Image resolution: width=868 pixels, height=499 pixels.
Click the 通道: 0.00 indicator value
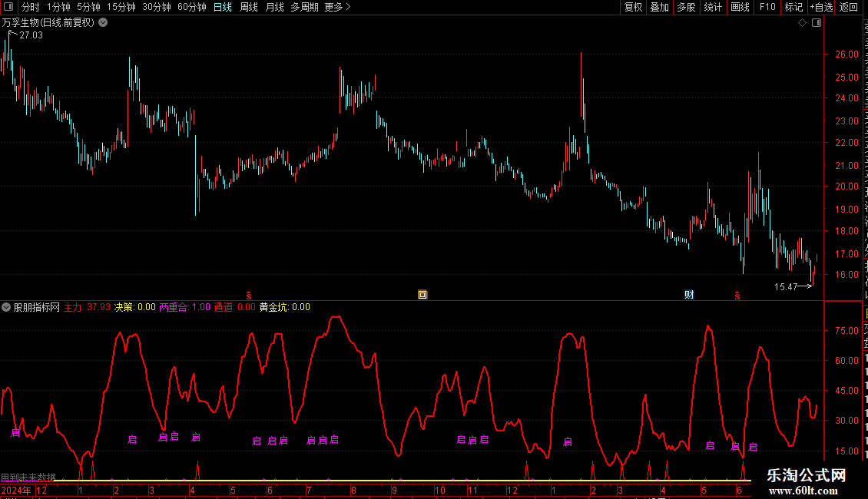[x=235, y=307]
